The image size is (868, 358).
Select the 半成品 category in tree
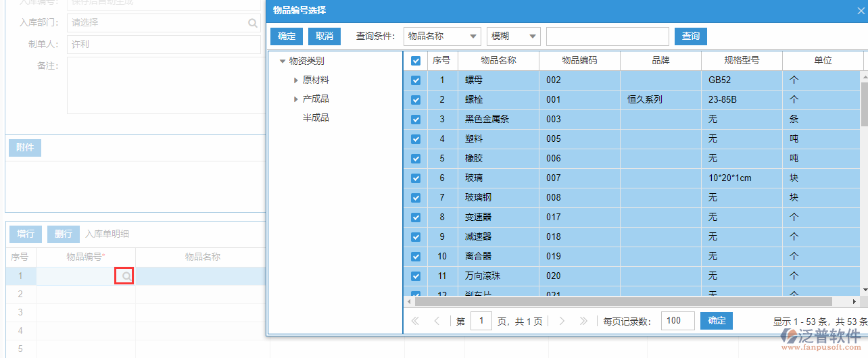click(316, 118)
